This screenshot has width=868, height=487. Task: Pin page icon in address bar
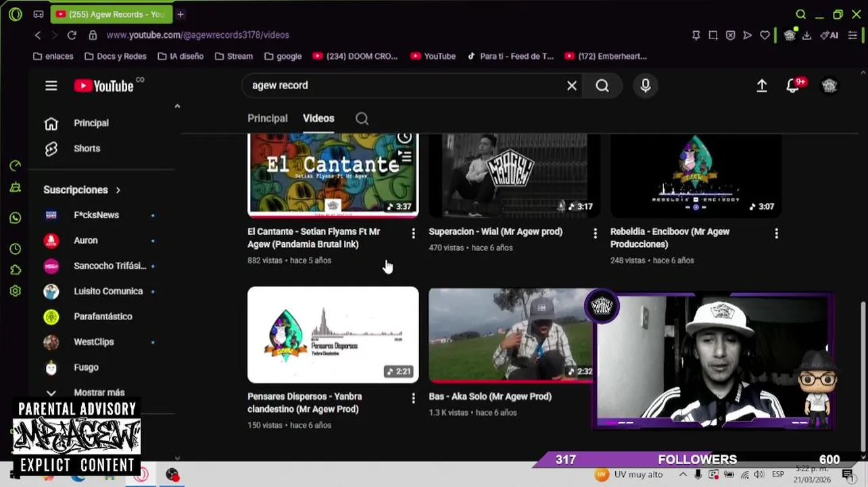(696, 35)
